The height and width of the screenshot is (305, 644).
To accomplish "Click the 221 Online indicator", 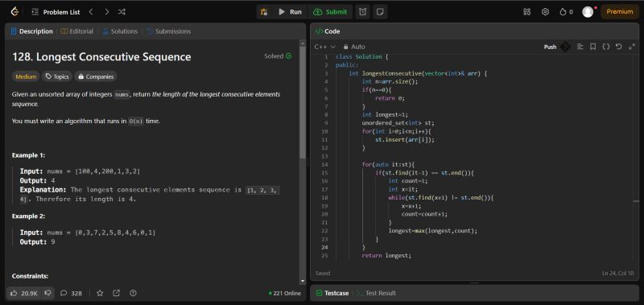I will coord(285,293).
